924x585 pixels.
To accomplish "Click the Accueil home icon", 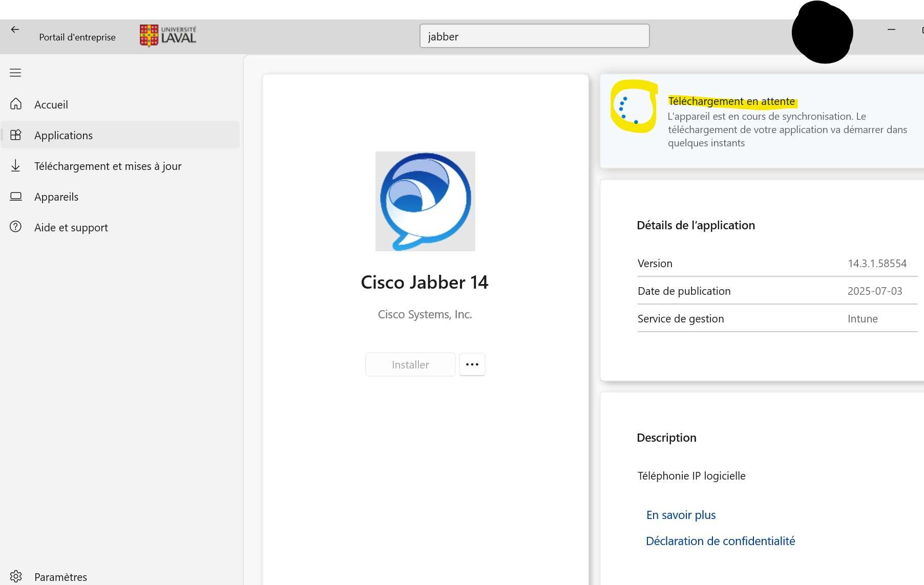I will pyautogui.click(x=16, y=104).
